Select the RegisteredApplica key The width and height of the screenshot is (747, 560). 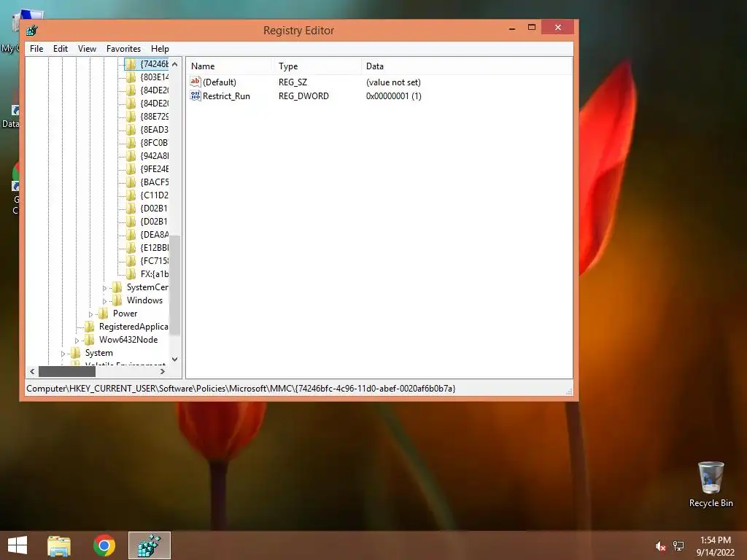(133, 327)
